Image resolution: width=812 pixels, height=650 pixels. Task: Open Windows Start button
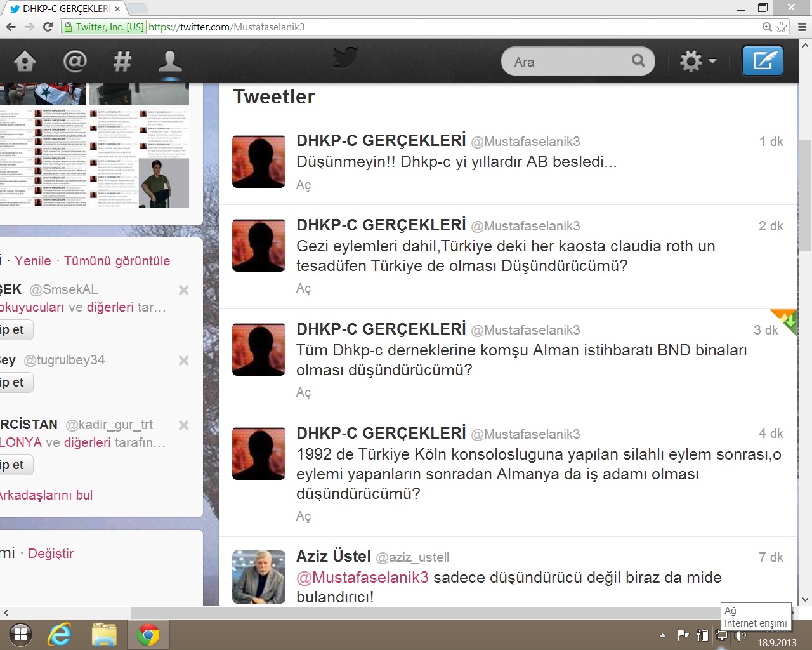21,634
